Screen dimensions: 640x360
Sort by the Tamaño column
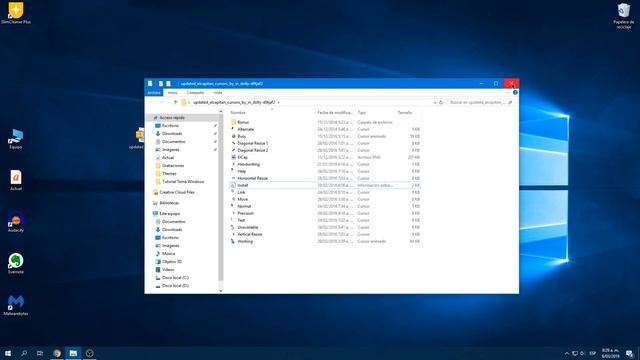pyautogui.click(x=405, y=113)
